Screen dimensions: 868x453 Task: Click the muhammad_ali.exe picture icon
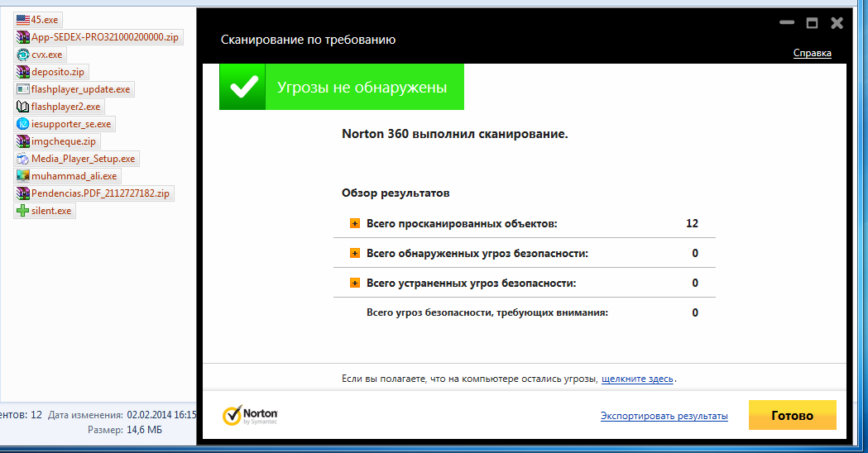[x=22, y=176]
